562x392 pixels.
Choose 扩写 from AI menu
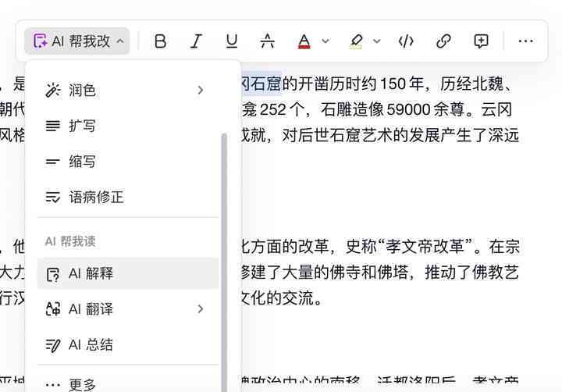tap(128, 126)
